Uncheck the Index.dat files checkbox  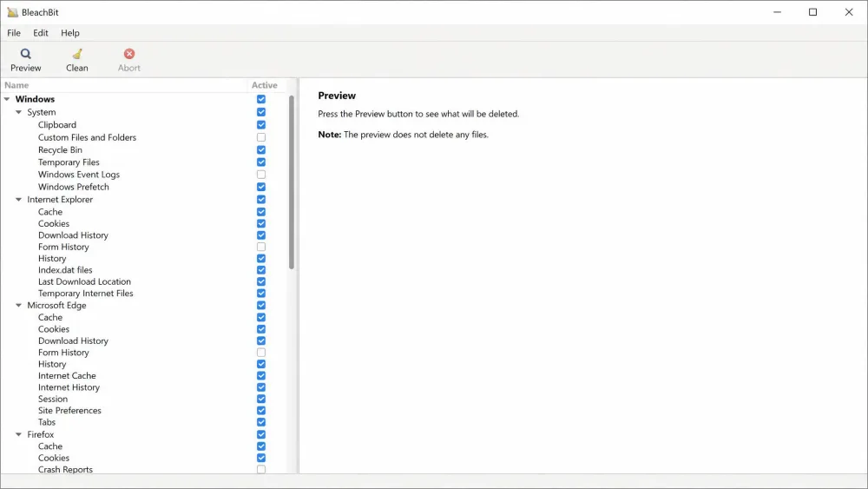(261, 270)
